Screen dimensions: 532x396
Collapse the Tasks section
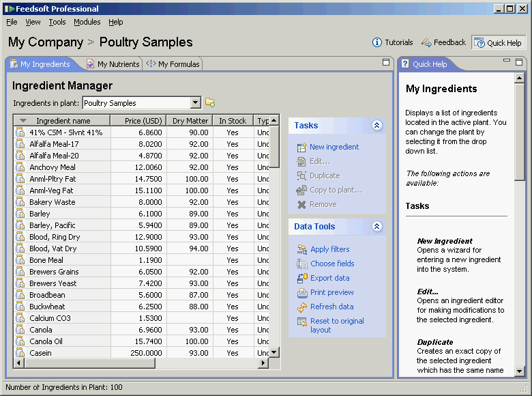pos(376,126)
